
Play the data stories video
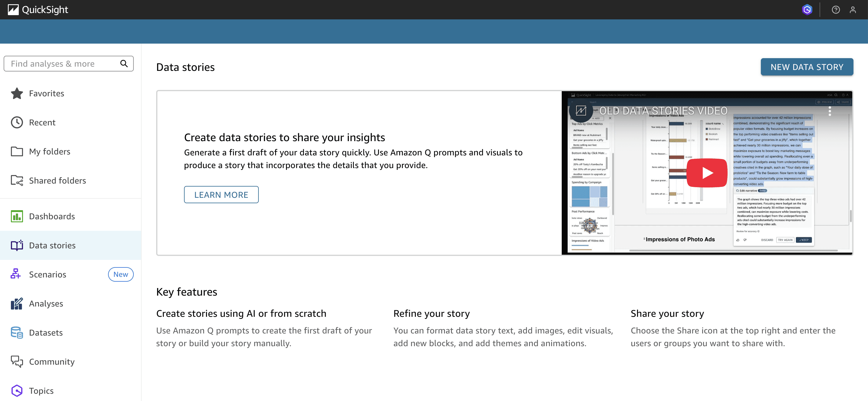click(x=707, y=173)
